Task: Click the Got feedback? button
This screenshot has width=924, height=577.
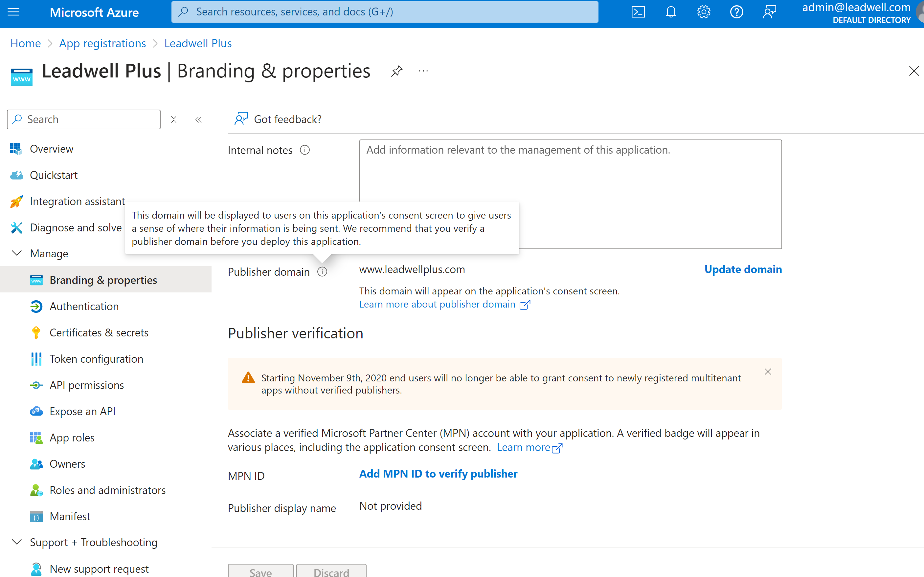Action: (x=278, y=119)
